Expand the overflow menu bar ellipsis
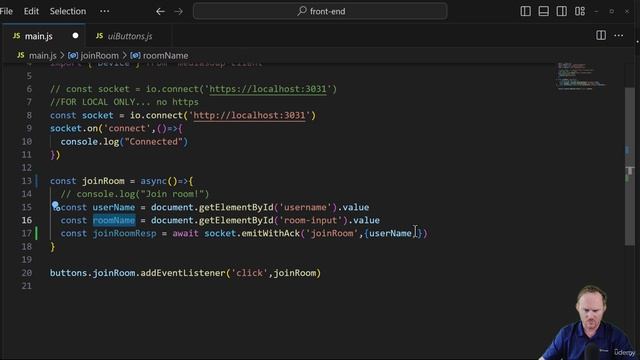Viewport: 640px width, 360px height. coord(104,11)
